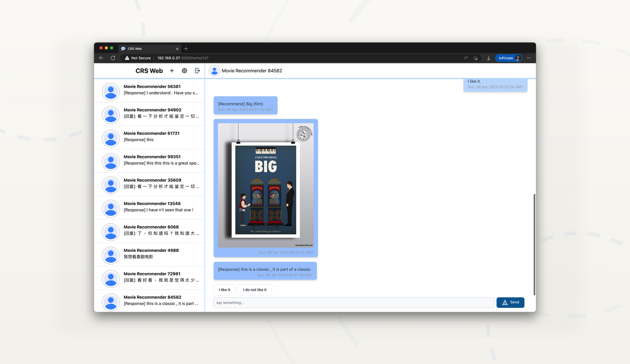Click avatar of Movie Recommender 94902
Viewport: 630px width, 364px height.
pos(111,115)
